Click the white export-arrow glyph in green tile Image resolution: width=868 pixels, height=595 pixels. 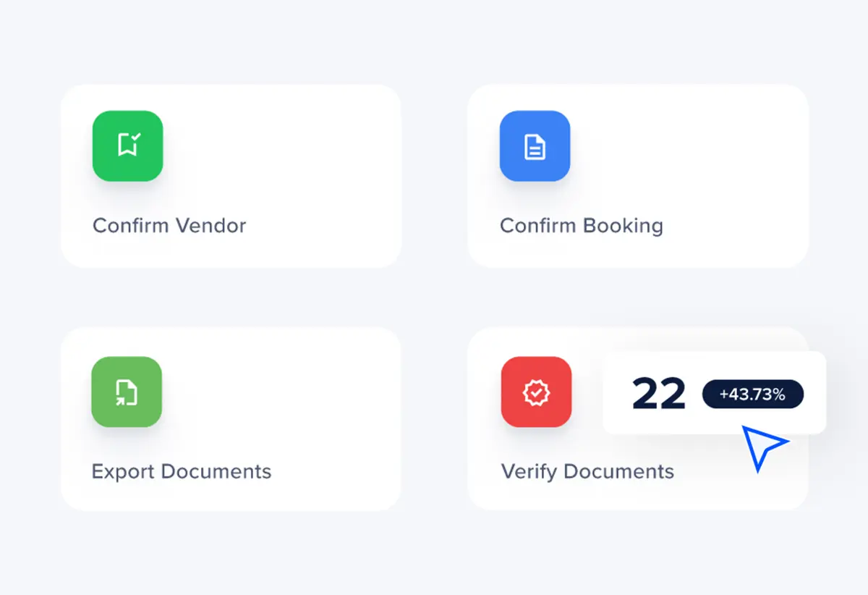tap(127, 392)
